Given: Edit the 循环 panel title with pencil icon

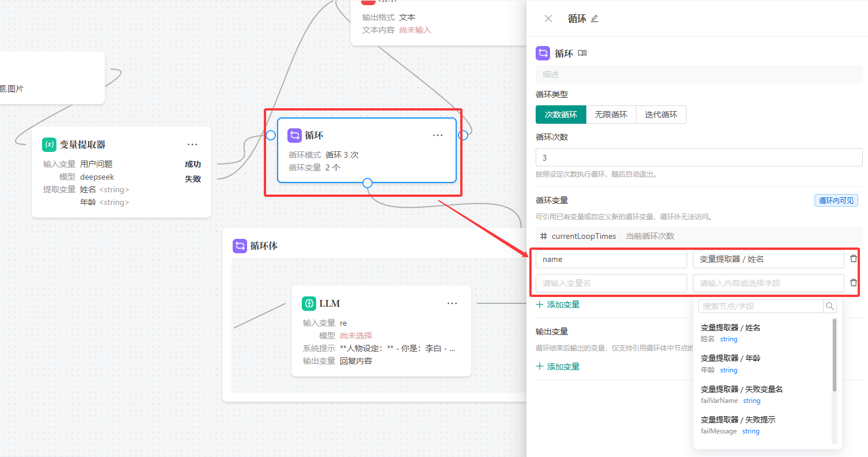Looking at the screenshot, I should pyautogui.click(x=594, y=18).
